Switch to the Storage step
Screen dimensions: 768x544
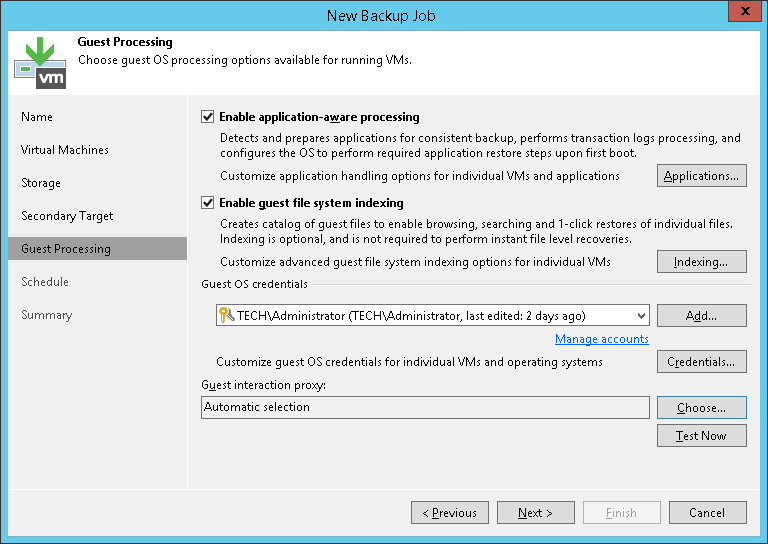pos(41,183)
